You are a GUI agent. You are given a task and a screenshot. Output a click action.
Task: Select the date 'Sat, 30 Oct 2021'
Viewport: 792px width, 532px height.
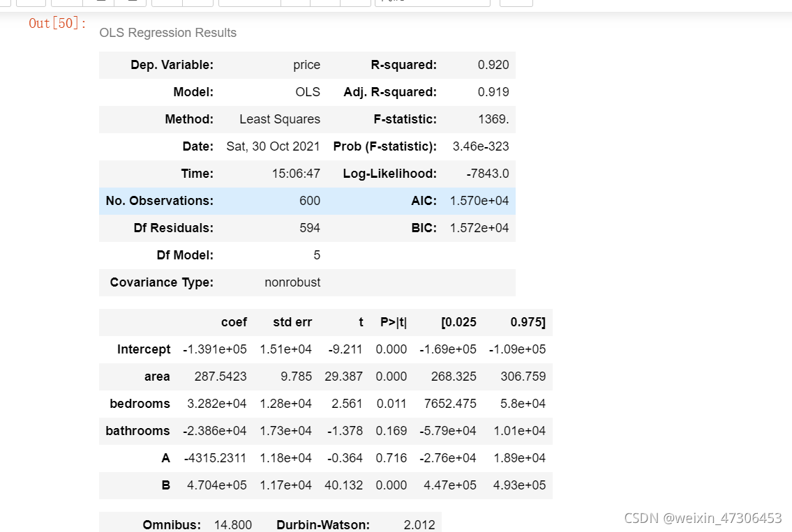click(274, 147)
